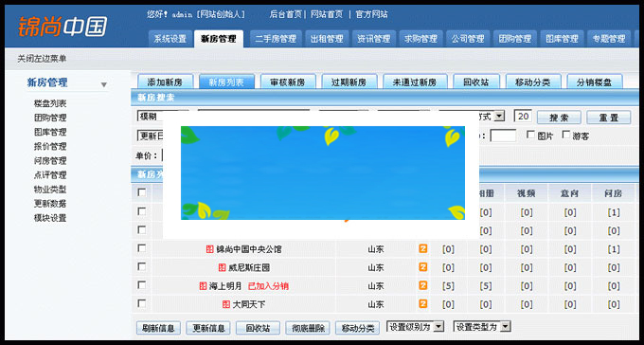Go to 资讯管理 tab

374,39
